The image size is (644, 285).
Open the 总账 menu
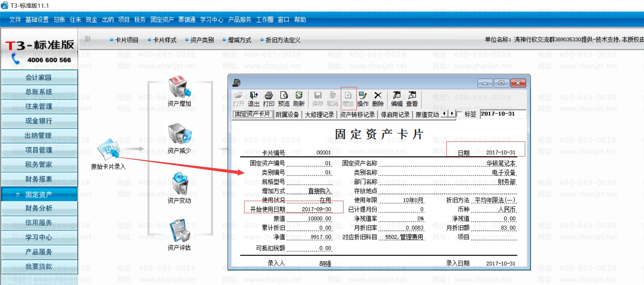point(59,20)
